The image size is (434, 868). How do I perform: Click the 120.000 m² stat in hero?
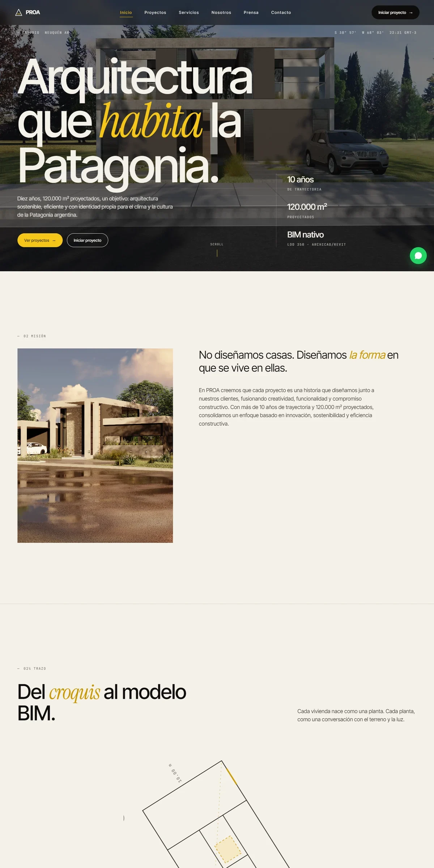pos(307,207)
